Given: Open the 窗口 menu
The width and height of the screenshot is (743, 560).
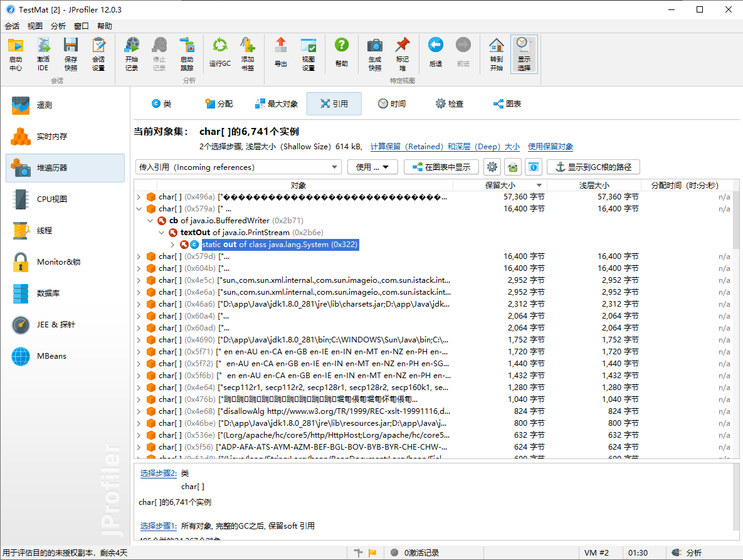Looking at the screenshot, I should pos(82,26).
